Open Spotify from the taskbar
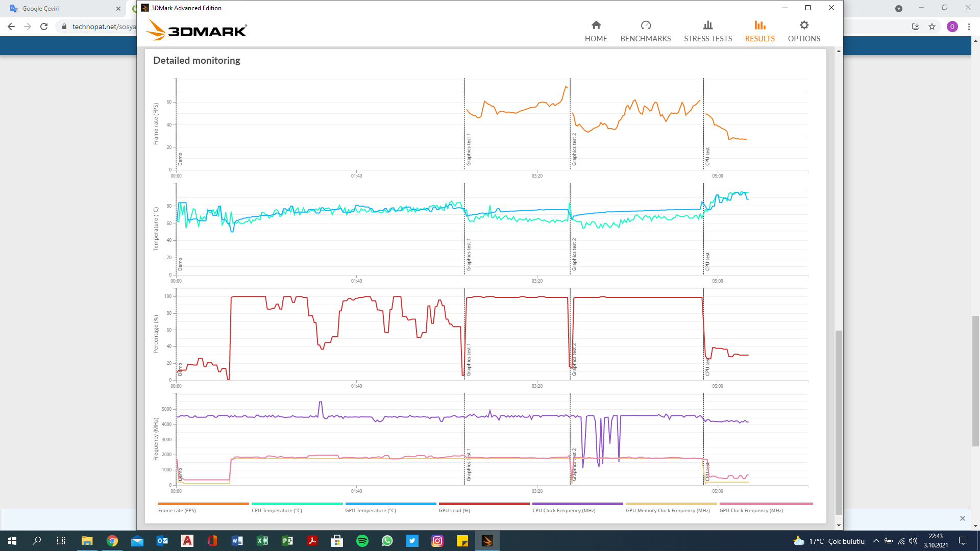980x551 pixels. pyautogui.click(x=362, y=541)
